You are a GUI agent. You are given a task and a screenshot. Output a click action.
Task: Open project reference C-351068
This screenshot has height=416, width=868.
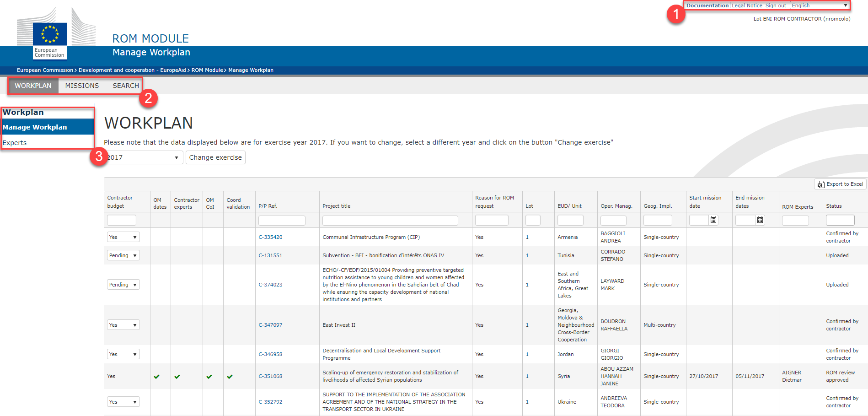point(270,376)
